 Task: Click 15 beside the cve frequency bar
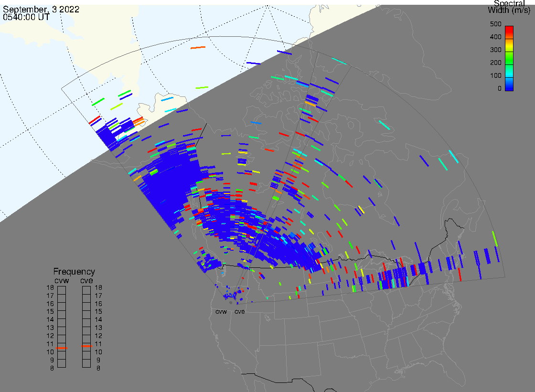click(x=98, y=312)
